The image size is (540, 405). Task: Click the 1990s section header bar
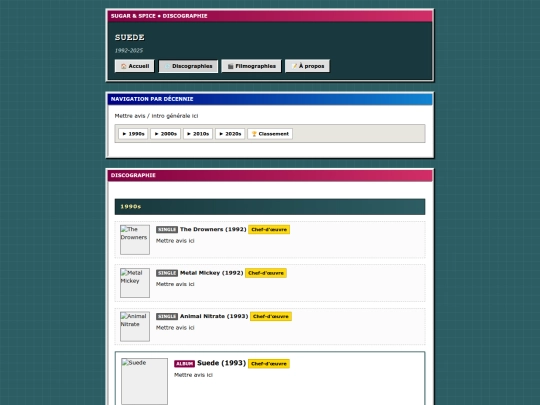click(270, 207)
